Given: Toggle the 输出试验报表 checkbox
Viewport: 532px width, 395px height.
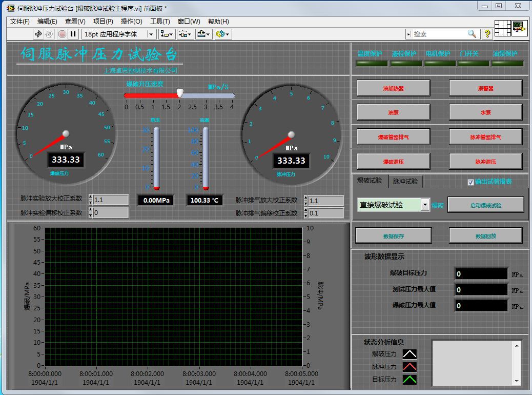Looking at the screenshot, I should coord(470,182).
